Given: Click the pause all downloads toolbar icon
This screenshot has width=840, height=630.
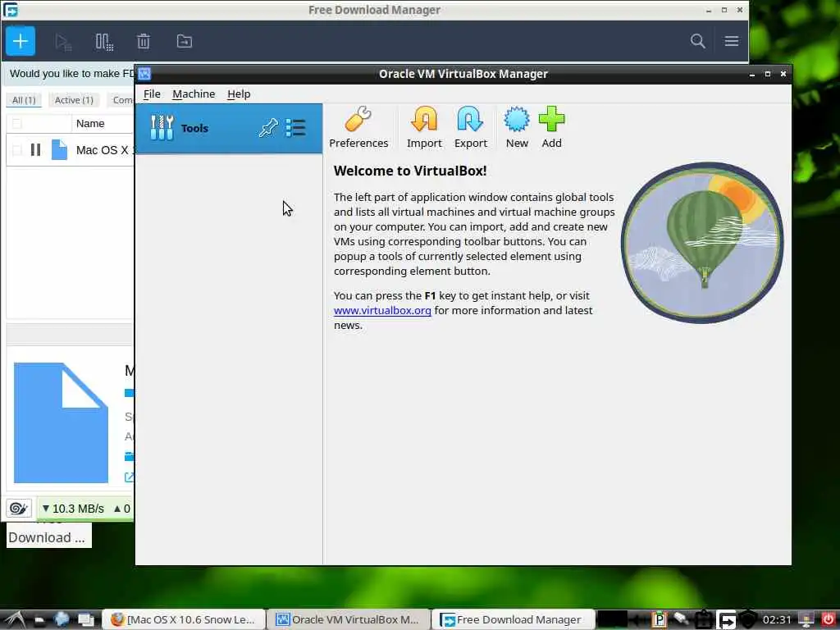Looking at the screenshot, I should [104, 42].
